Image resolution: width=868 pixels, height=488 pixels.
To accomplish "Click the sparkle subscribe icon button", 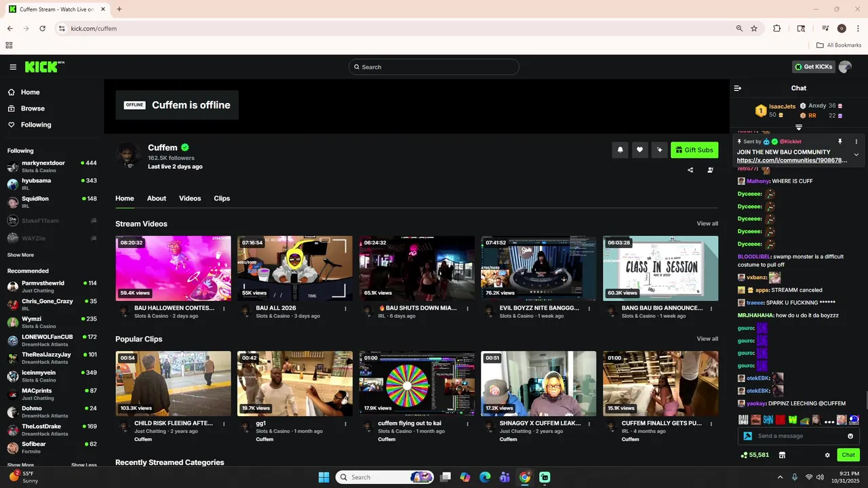I will 658,150.
